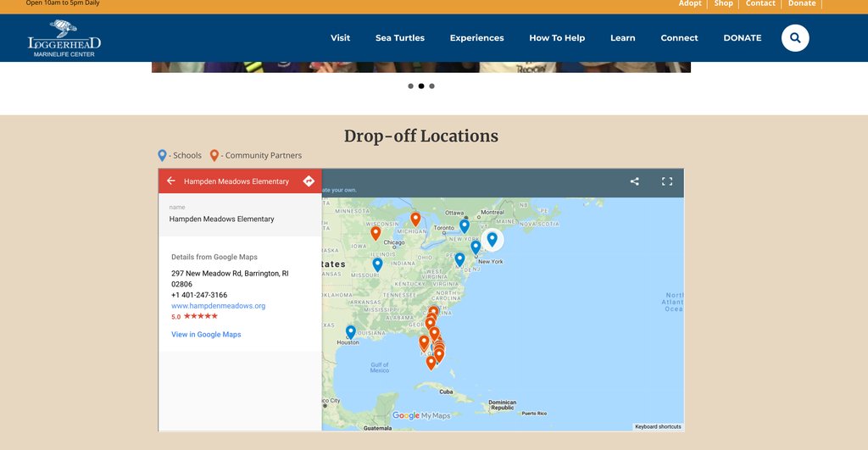Select the southernmost orange marker in Florida
Screen dimensions: 868x450
point(431,363)
